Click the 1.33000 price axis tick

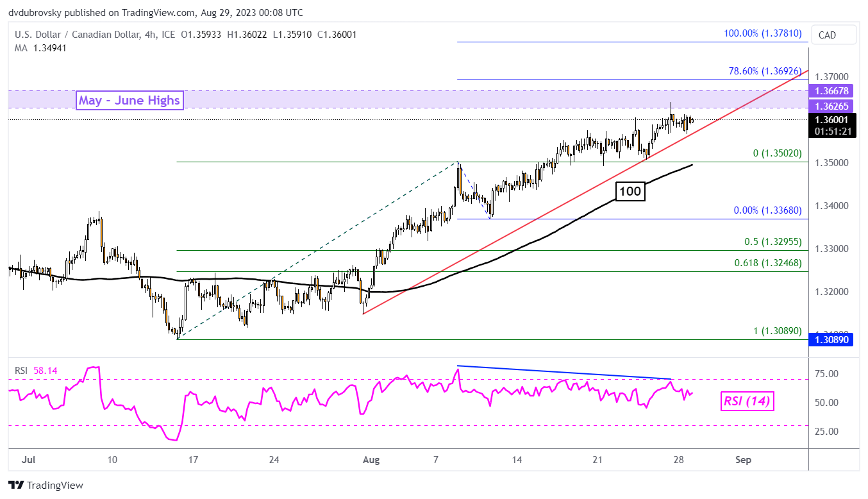[832, 249]
